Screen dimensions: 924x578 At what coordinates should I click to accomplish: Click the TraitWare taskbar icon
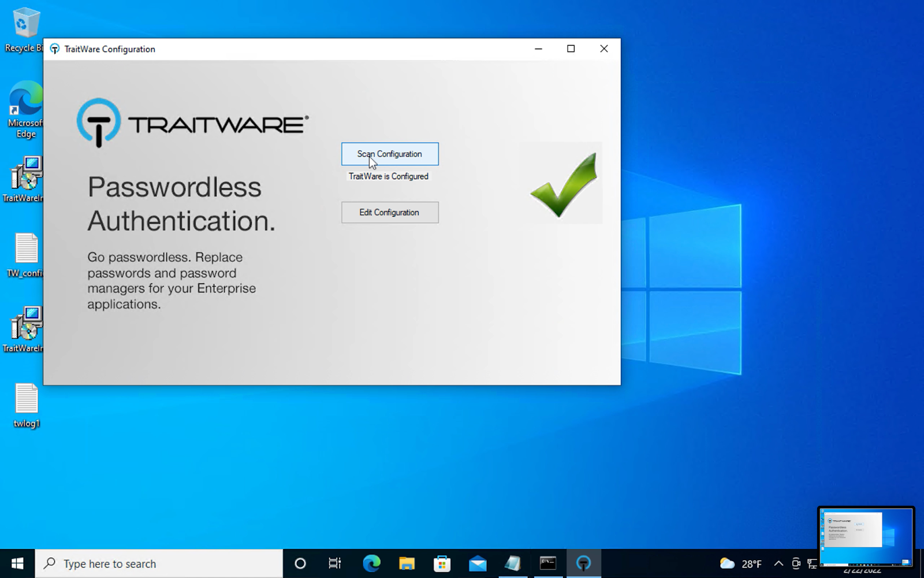coord(583,564)
